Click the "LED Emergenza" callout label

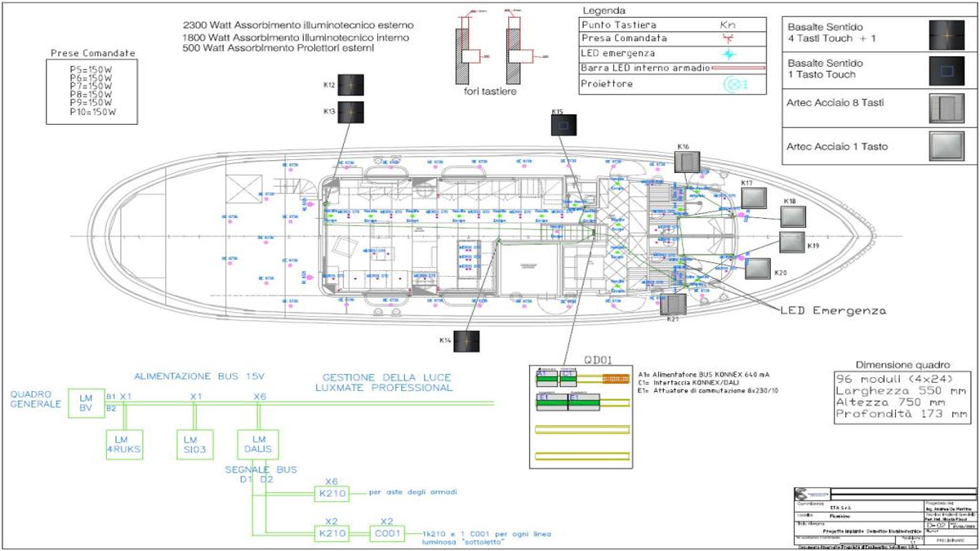pos(834,311)
